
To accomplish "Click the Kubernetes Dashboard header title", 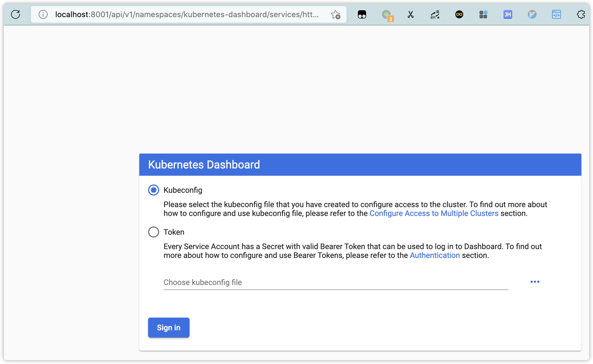I will pyautogui.click(x=204, y=165).
